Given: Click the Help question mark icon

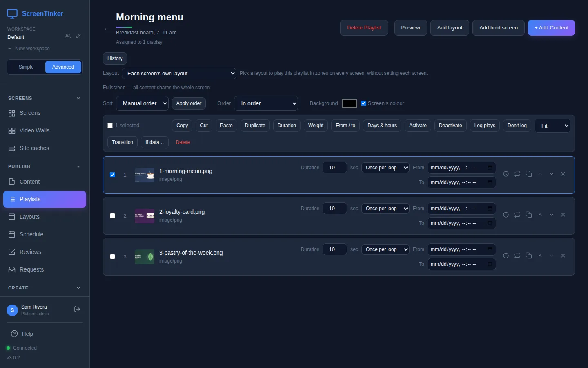Looking at the screenshot, I should click(x=14, y=334).
